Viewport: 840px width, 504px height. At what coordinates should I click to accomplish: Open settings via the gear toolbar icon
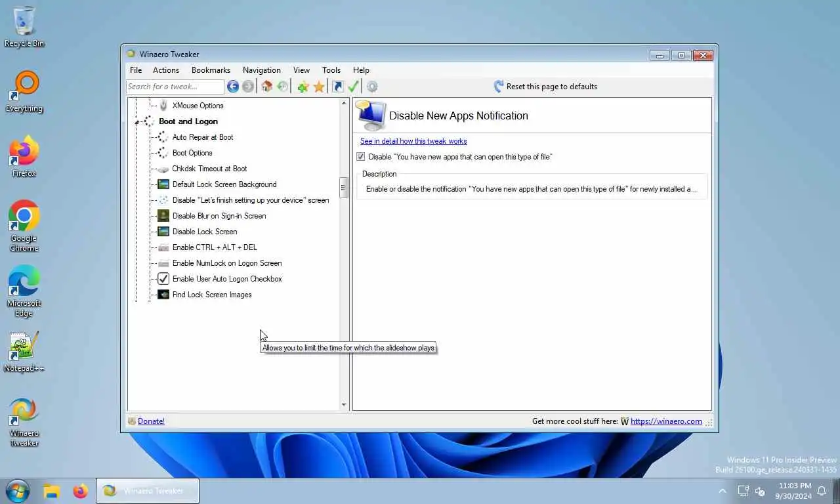coord(372,87)
